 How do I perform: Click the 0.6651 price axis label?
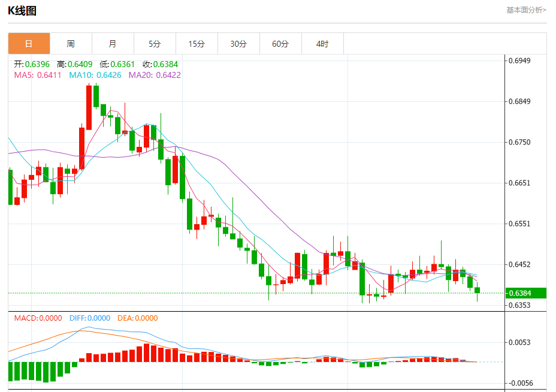519,183
